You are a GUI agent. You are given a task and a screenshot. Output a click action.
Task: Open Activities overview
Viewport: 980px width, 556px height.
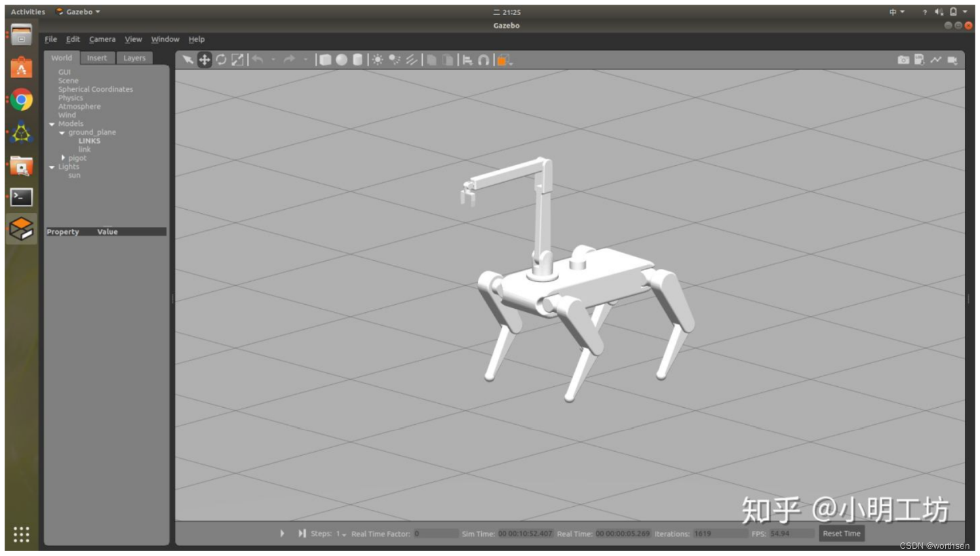28,12
